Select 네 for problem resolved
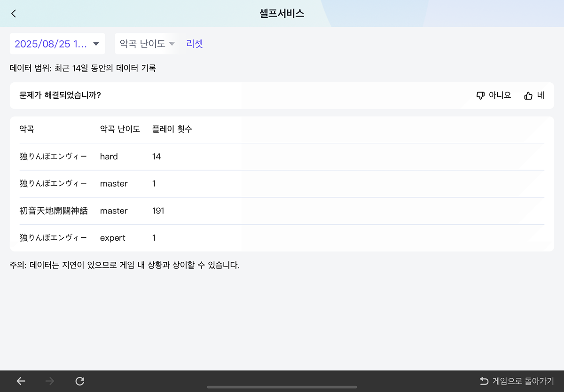 pos(540,95)
